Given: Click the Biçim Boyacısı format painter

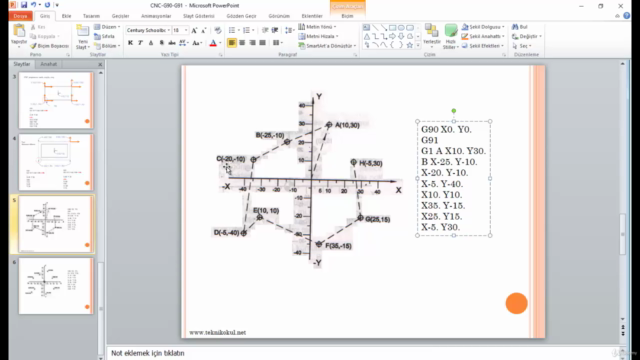Looking at the screenshot, I should (49, 46).
